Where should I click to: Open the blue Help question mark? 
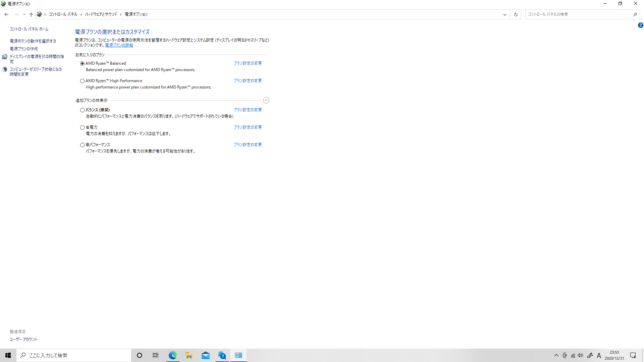(x=640, y=25)
